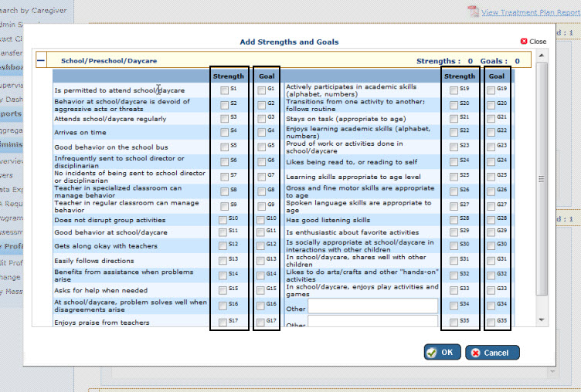Click the 'Easily follows directions' row text

point(94,261)
